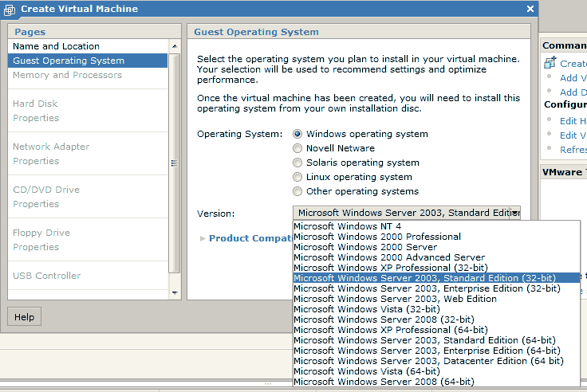Choose Windows XP Professional (32-bit)

436,268
